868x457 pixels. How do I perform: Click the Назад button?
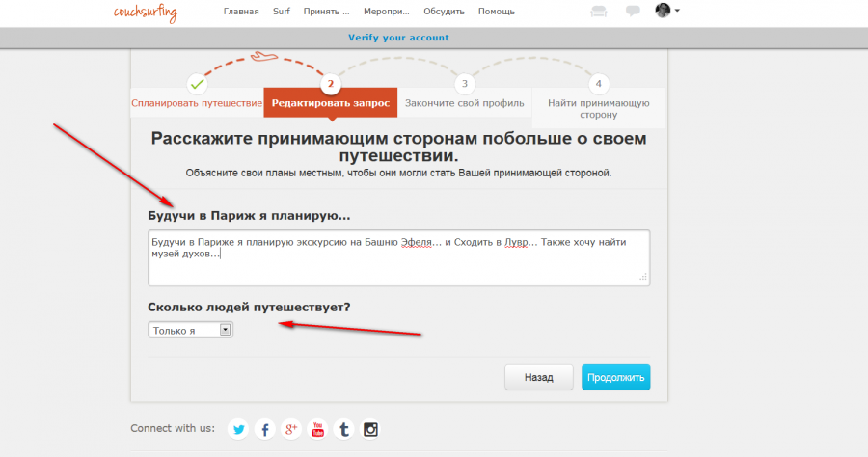click(x=538, y=377)
